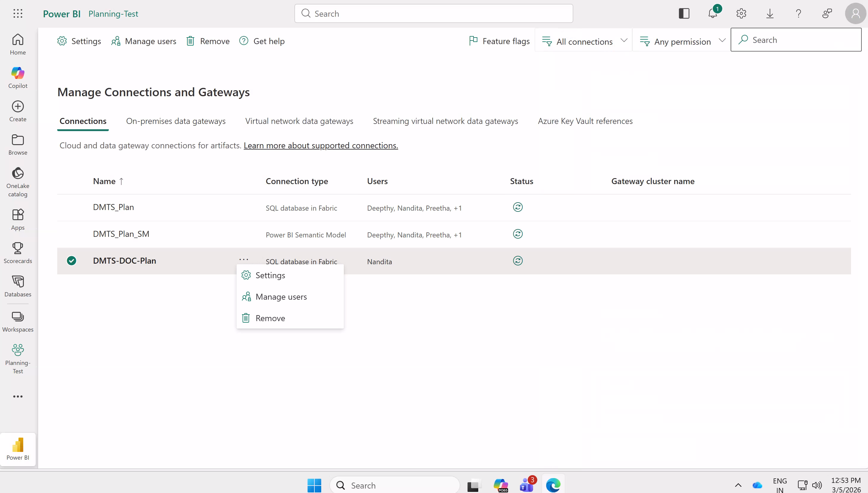868x493 pixels.
Task: Click the ellipsis menu on DMTS-DOC-Plan row
Action: click(243, 260)
